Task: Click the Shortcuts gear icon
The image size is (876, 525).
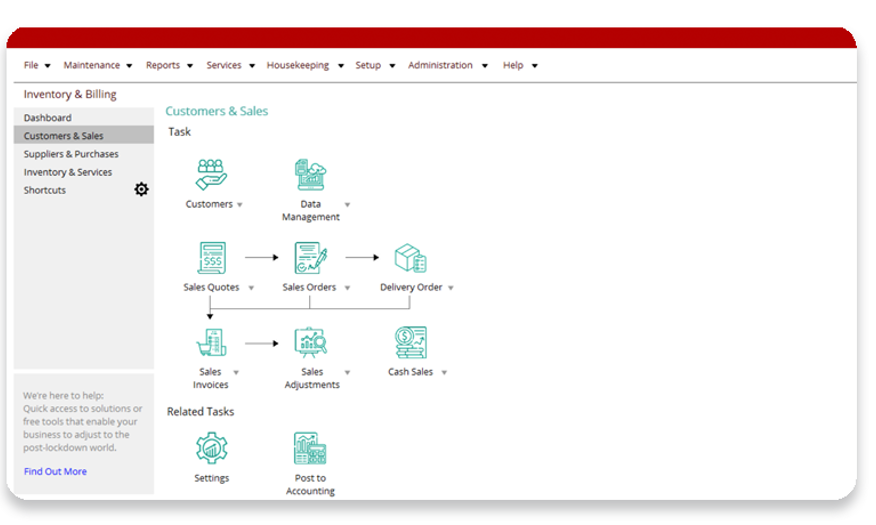Action: click(141, 189)
